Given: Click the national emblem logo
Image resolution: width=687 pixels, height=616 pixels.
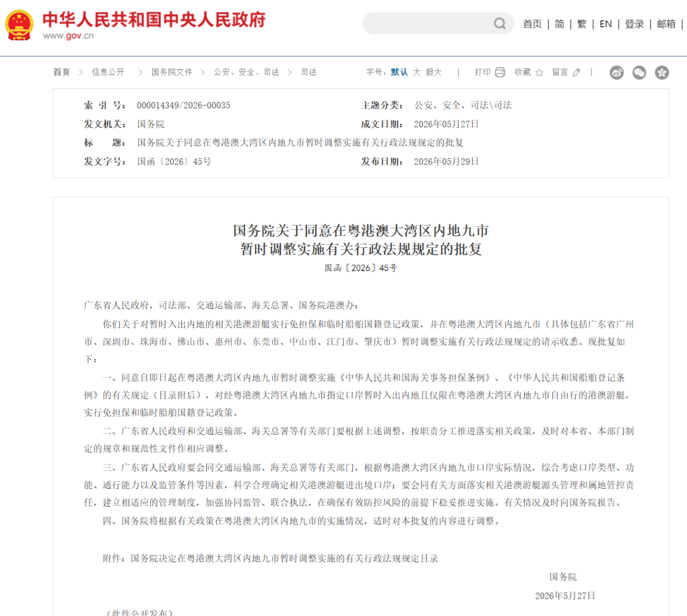Looking at the screenshot, I should click(19, 25).
